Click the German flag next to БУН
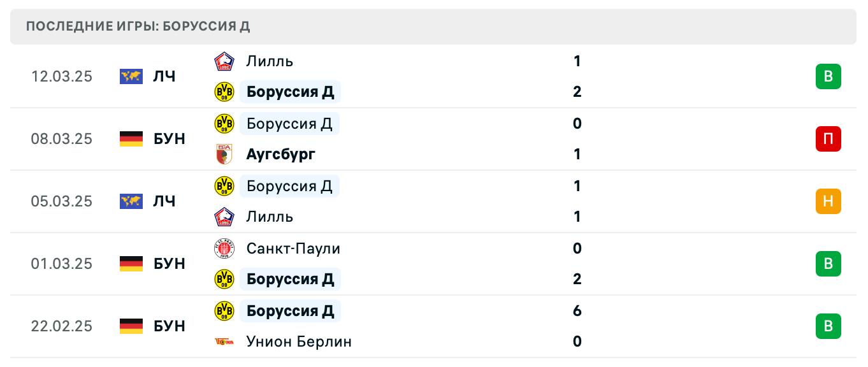This screenshot has height=367, width=868. coord(130,139)
